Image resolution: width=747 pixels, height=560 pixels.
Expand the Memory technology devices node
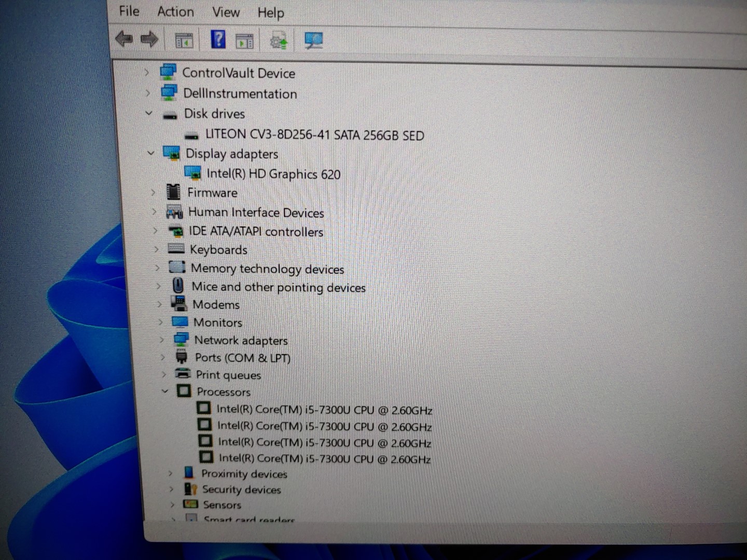[157, 268]
